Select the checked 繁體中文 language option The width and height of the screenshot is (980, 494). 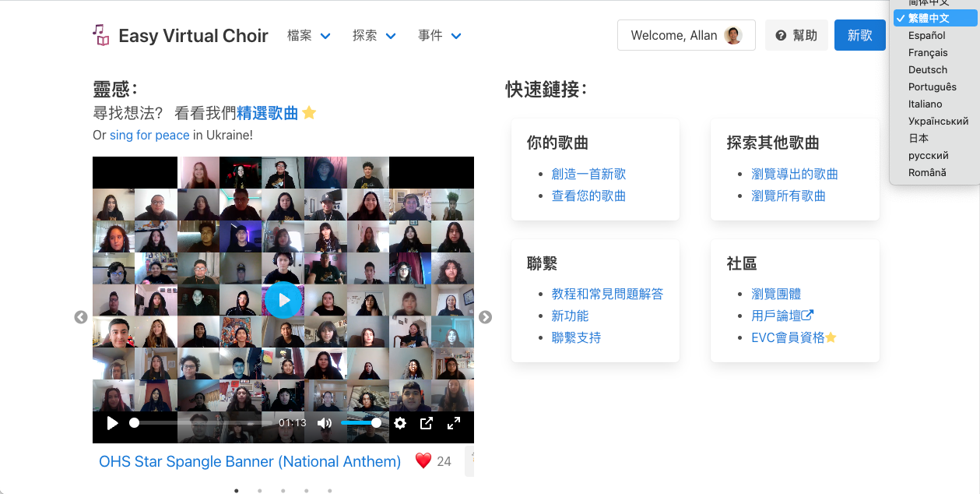coord(935,18)
